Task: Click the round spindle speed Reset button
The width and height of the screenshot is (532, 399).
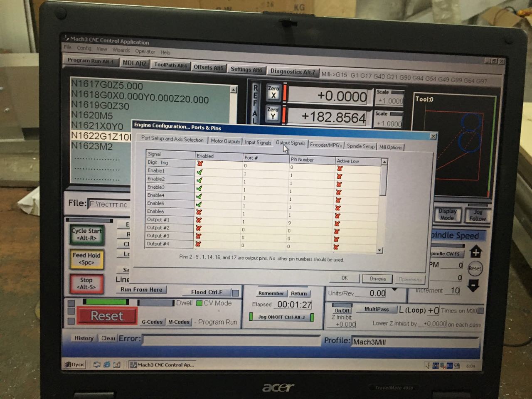Action: 475,268
